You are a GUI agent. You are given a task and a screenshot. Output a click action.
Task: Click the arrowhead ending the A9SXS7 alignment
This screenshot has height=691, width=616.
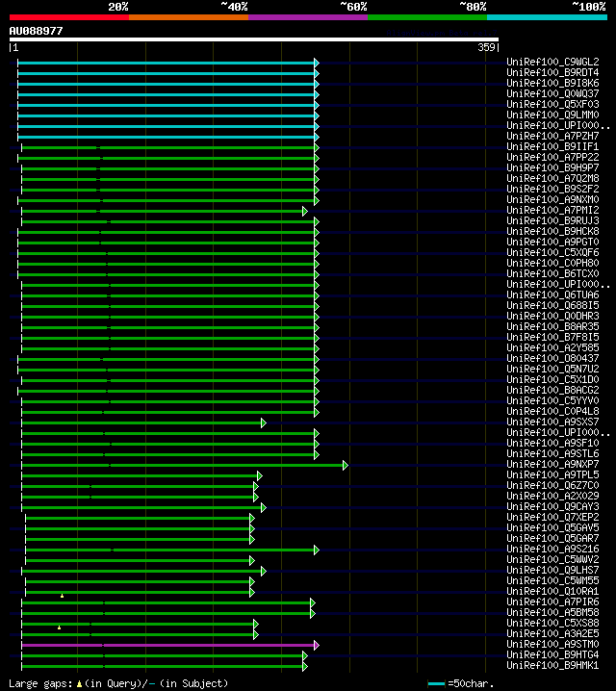[x=264, y=423]
